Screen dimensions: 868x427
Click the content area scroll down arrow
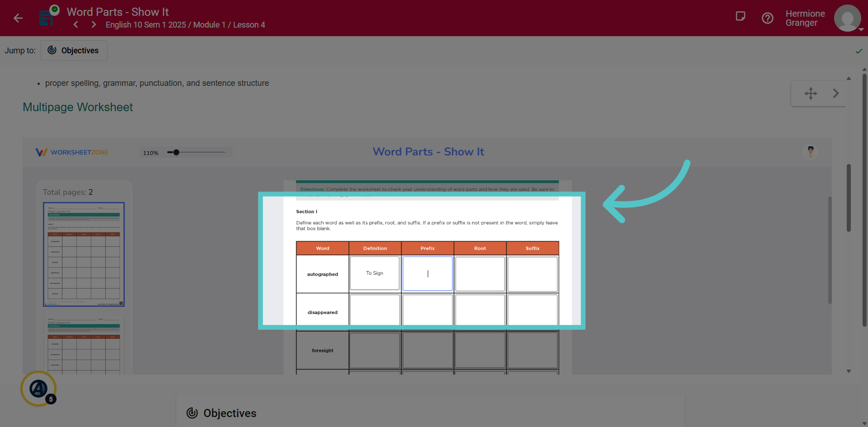849,371
